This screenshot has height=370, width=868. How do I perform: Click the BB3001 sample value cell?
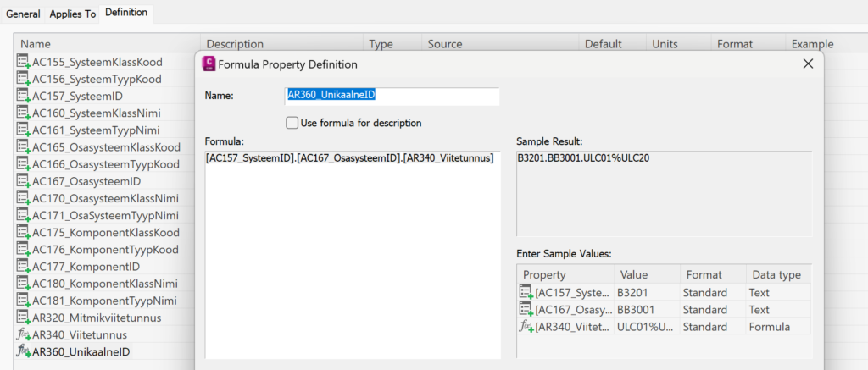[x=647, y=310]
